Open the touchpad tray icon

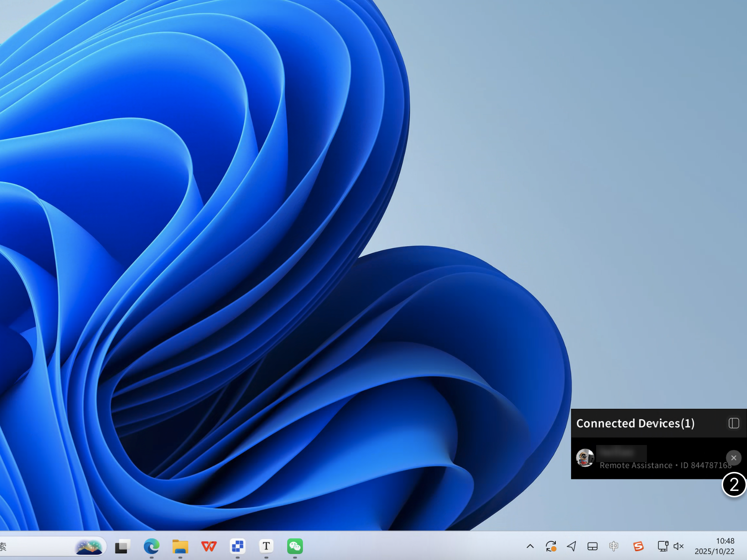tap(592, 547)
